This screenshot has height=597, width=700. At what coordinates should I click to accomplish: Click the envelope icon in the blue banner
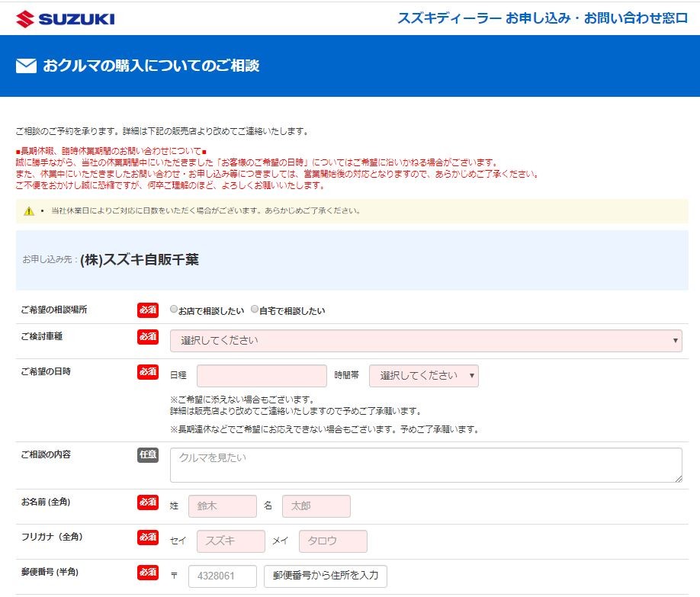(x=27, y=66)
